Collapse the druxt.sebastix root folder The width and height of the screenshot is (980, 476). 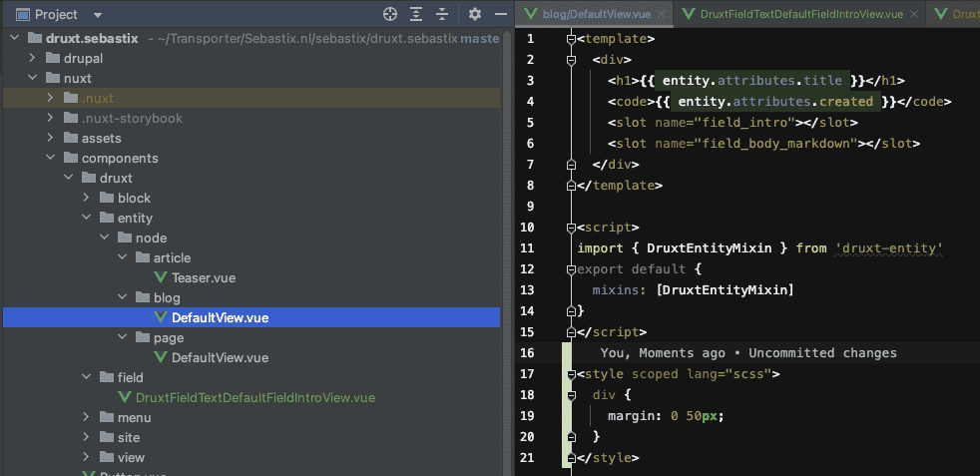point(14,39)
